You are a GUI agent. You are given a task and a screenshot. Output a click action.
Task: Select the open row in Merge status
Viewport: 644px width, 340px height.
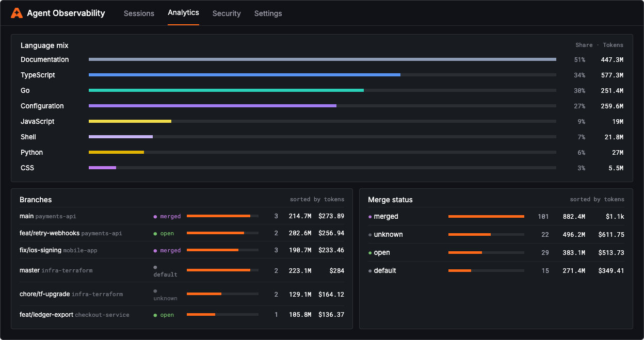(496, 252)
